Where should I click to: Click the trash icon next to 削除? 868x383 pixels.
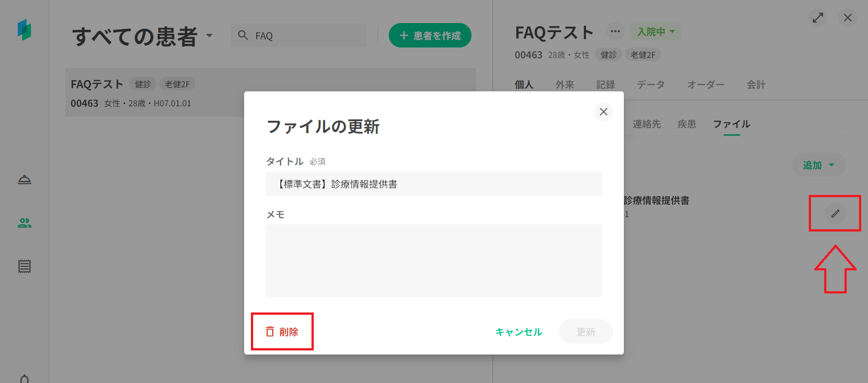270,331
